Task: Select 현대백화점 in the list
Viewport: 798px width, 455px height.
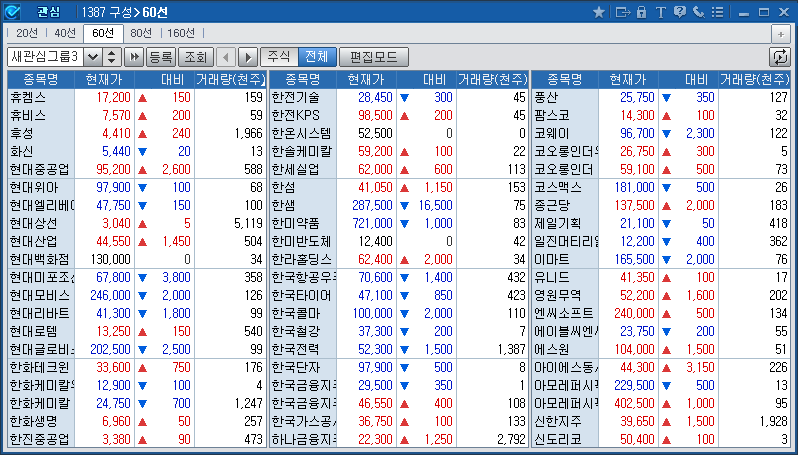Action: click(x=39, y=260)
